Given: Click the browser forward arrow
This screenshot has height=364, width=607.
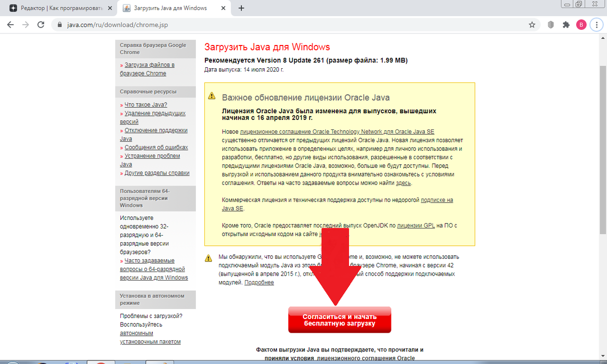Looking at the screenshot, I should [x=26, y=24].
